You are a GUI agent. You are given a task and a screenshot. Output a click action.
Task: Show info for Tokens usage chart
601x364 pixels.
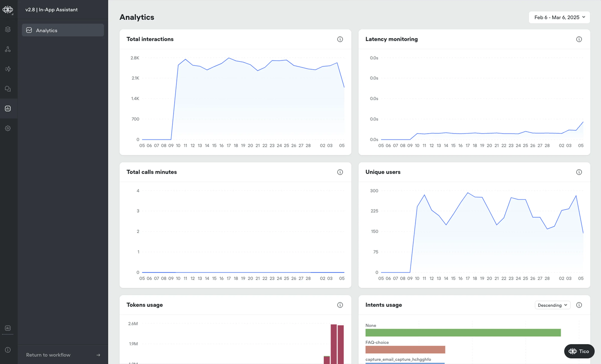tap(340, 305)
